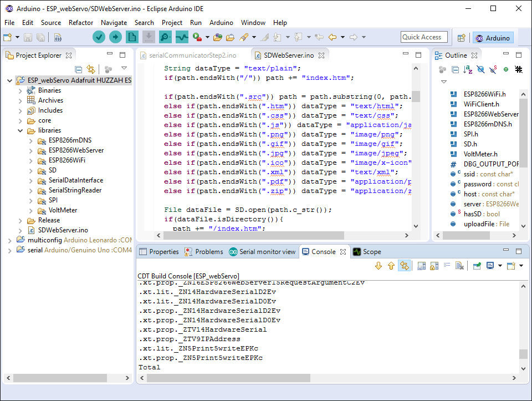Open the serial monitor toolbar icon
532x401 pixels.
(165, 37)
